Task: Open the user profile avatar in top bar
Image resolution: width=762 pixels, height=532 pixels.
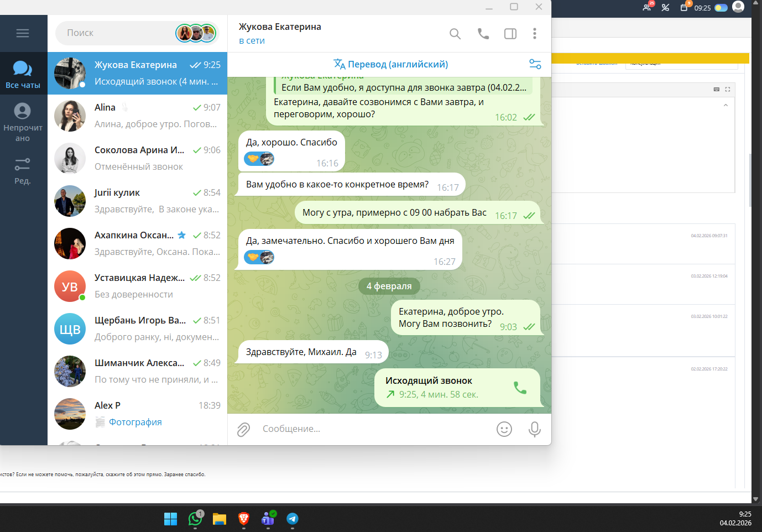Action: [738, 7]
